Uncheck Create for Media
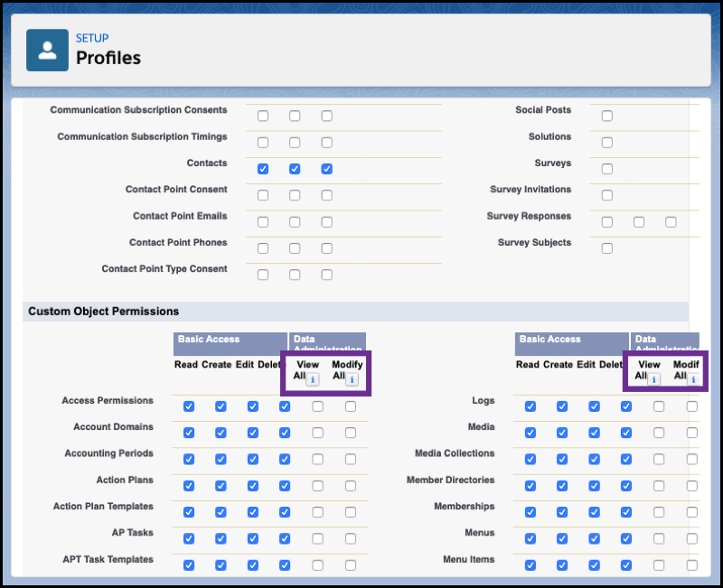This screenshot has width=723, height=588. (562, 433)
